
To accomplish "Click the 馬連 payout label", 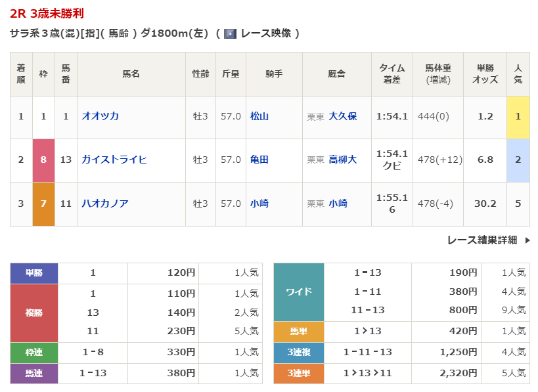I will click(34, 373).
